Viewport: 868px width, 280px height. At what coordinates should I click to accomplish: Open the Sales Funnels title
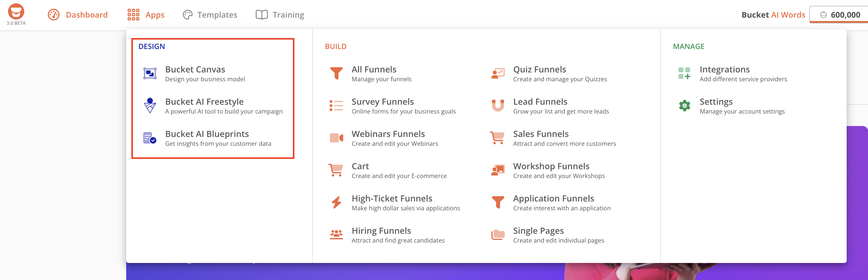[x=541, y=134]
